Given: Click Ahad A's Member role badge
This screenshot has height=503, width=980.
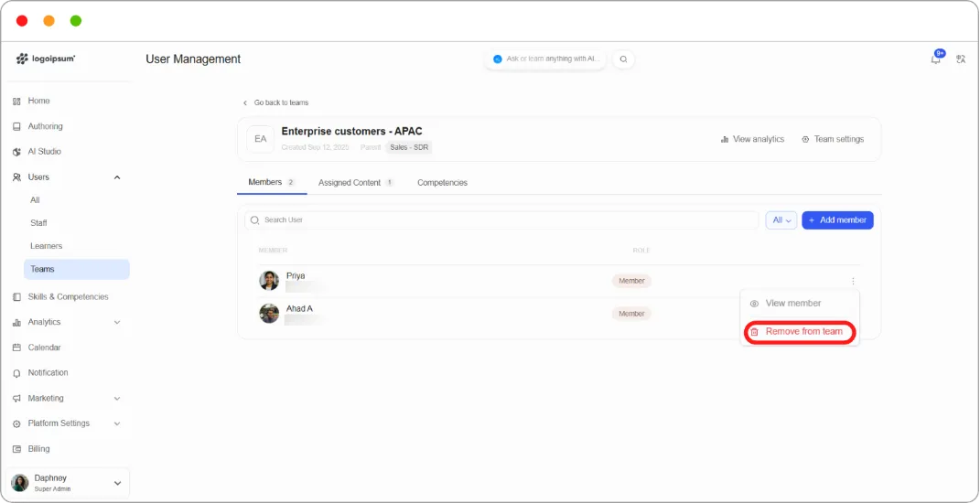Looking at the screenshot, I should [631, 314].
